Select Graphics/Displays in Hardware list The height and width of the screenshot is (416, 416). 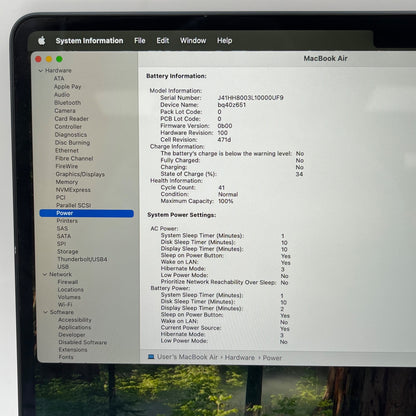[x=80, y=174]
